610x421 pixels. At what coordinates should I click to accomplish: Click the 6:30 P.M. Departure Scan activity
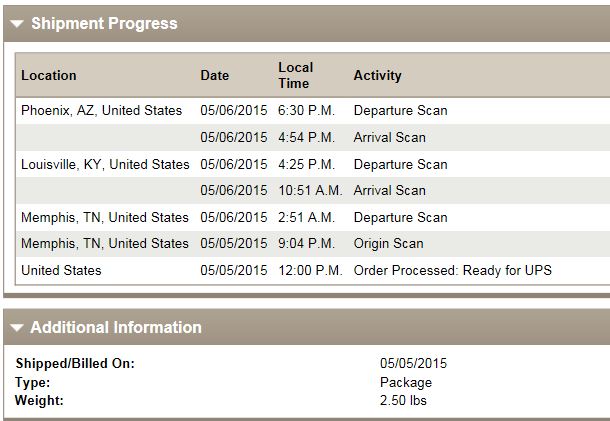coord(400,111)
